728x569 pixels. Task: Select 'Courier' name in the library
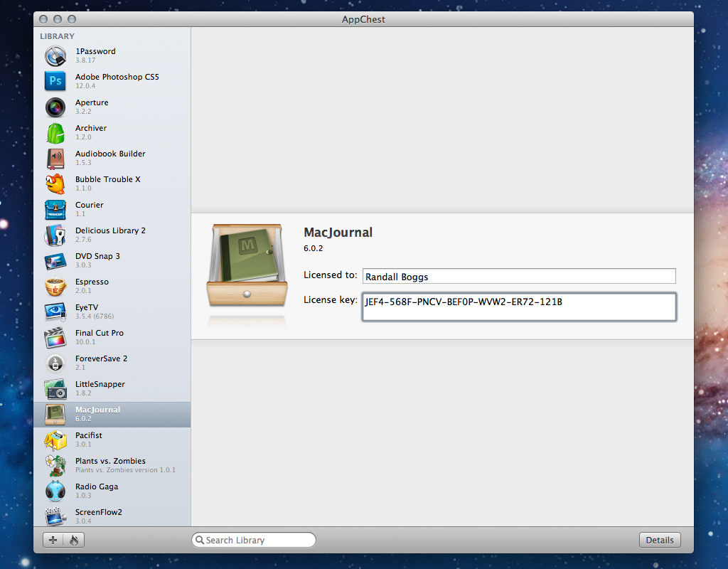[89, 204]
